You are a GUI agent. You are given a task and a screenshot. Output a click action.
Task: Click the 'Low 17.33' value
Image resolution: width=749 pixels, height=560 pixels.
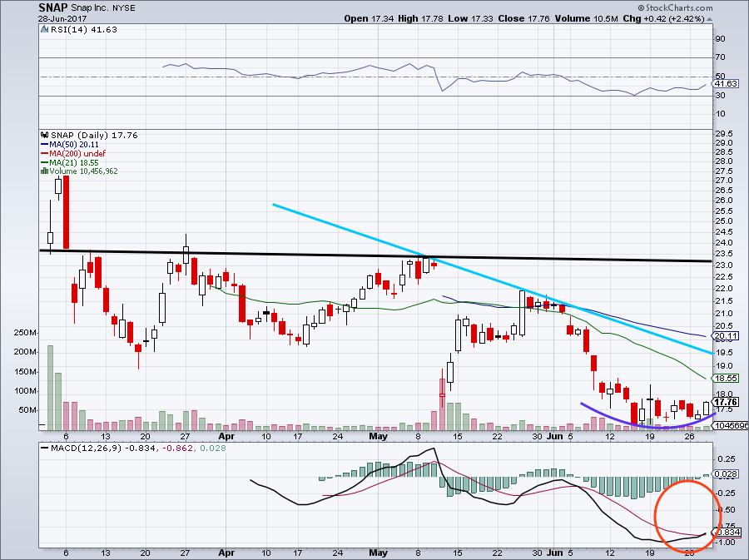click(x=470, y=18)
